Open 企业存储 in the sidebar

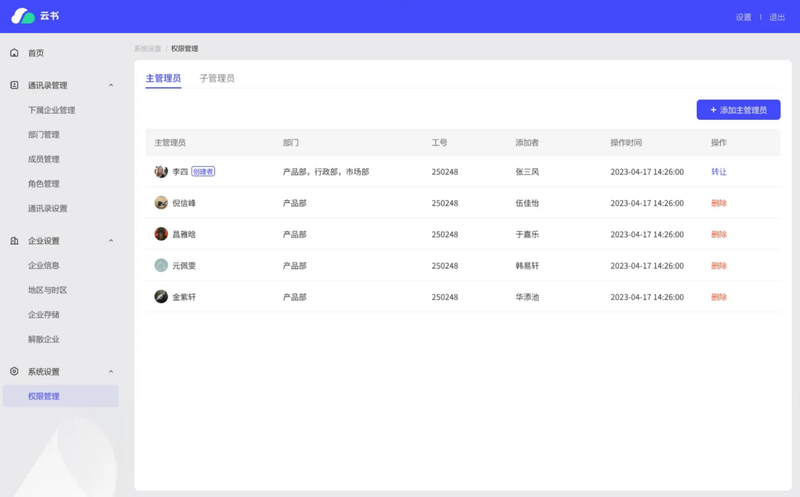pos(44,314)
